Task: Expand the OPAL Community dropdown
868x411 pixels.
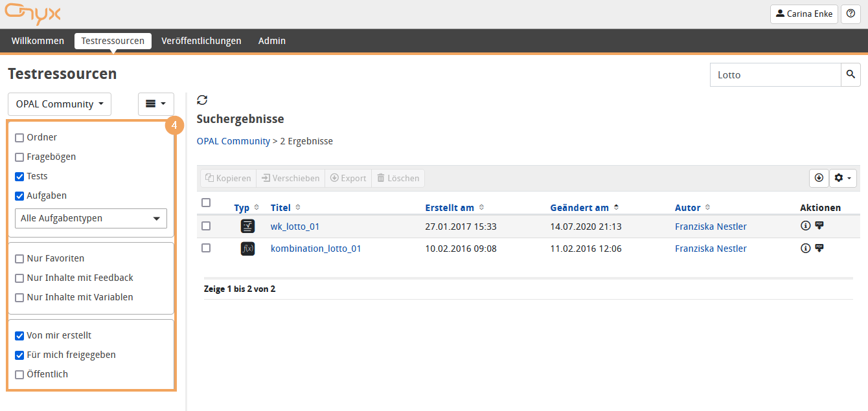Action: (x=60, y=104)
